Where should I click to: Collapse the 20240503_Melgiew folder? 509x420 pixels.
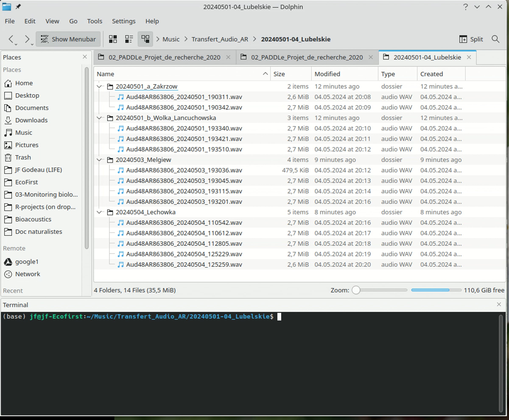[x=99, y=160]
